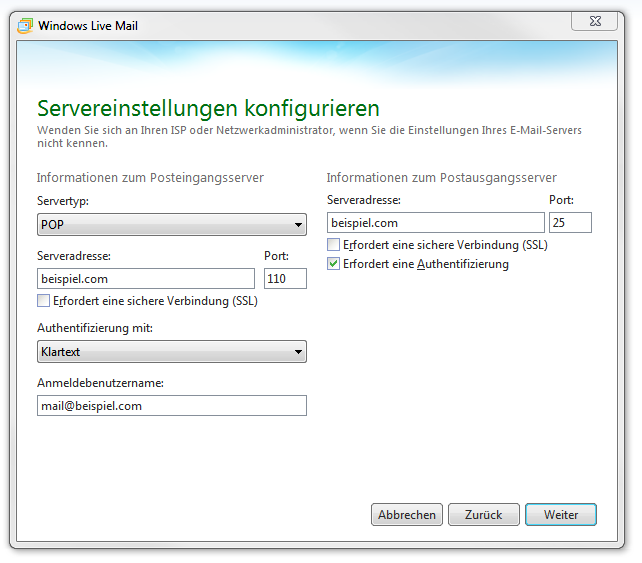Click the Informationen zum Posteingangsserver label
Screen dimensions: 642x563
tap(150, 178)
